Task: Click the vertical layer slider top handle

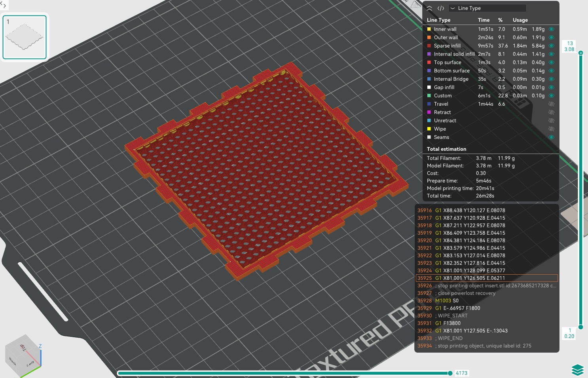Action: (x=580, y=53)
